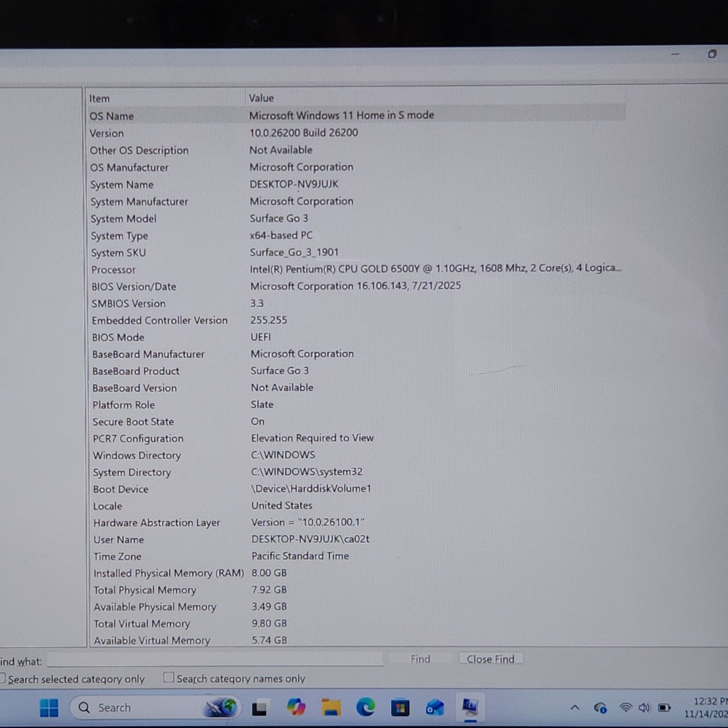
Task: Open Wi-Fi network settings in the tray
Action: coord(625,707)
